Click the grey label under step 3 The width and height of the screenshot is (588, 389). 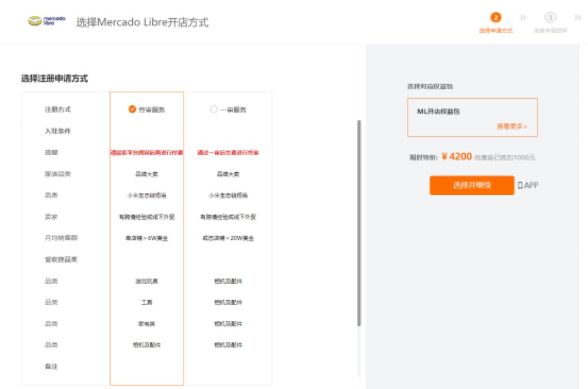click(550, 31)
